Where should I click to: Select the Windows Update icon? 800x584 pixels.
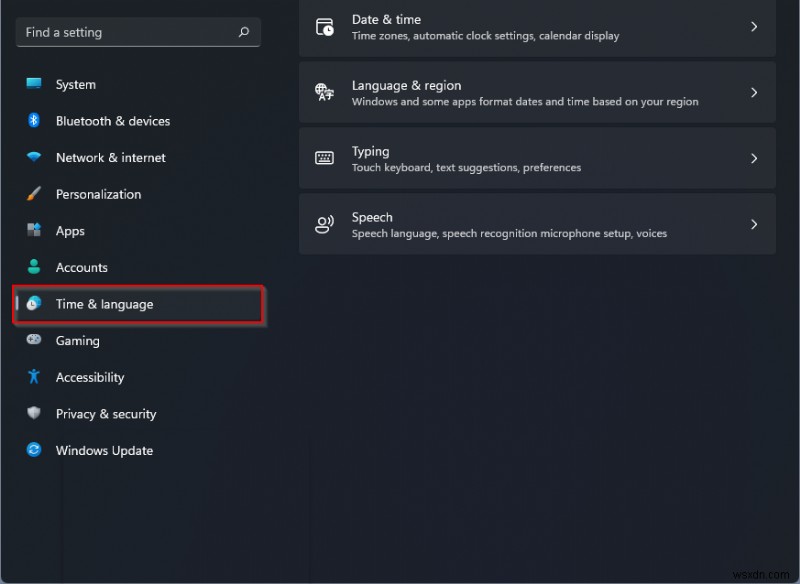(32, 450)
